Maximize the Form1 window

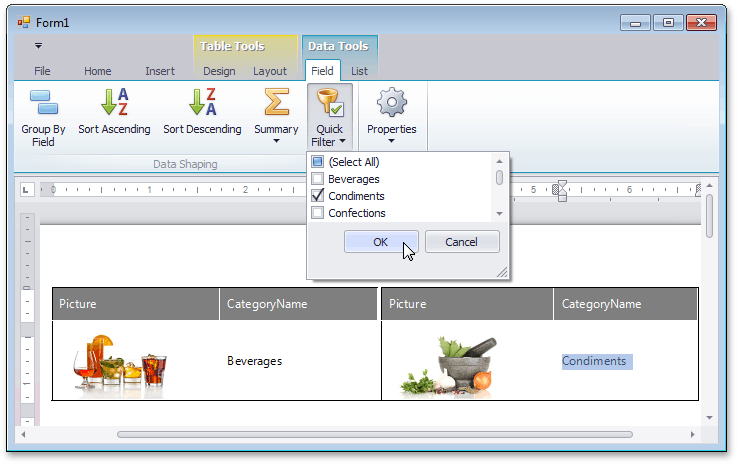pos(668,23)
